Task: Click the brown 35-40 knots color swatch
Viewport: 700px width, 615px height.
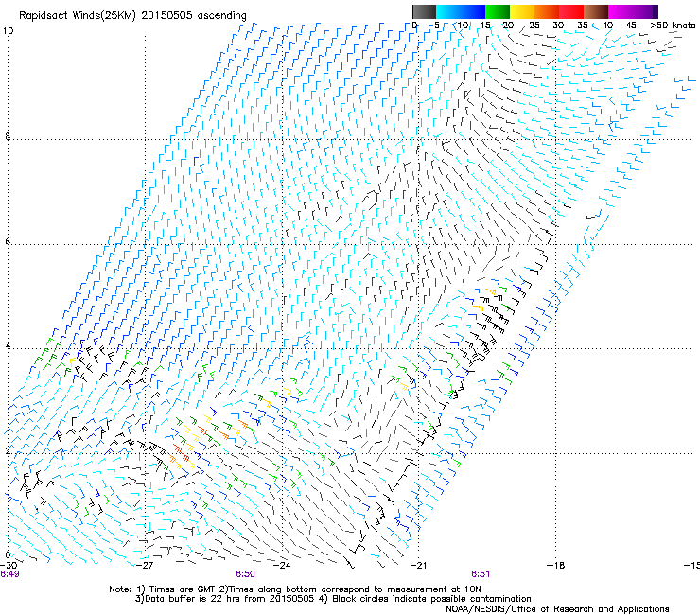Action: 596,11
